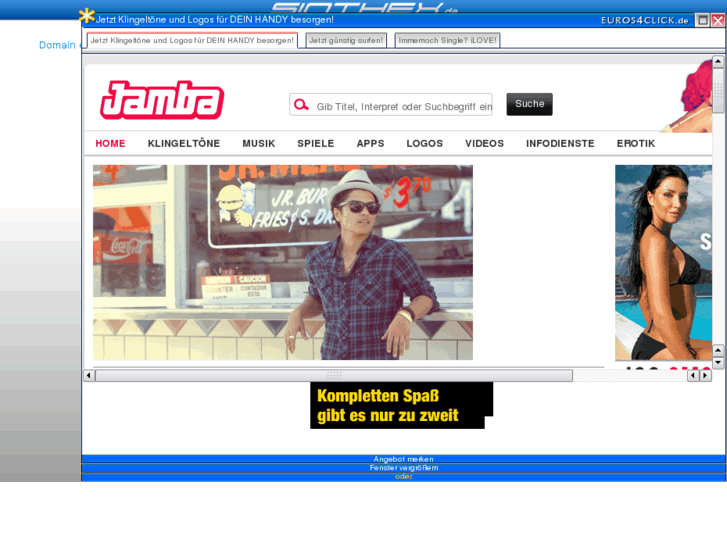
Task: Maximize the ad popup window
Action: [703, 20]
